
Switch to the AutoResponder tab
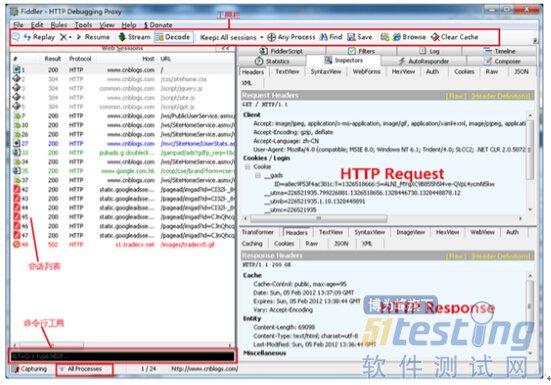tap(423, 61)
